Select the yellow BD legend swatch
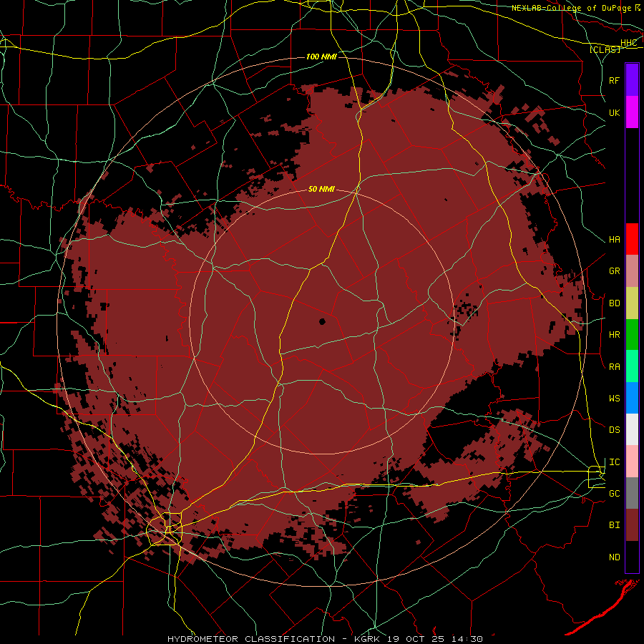The image size is (644, 644). point(632,303)
